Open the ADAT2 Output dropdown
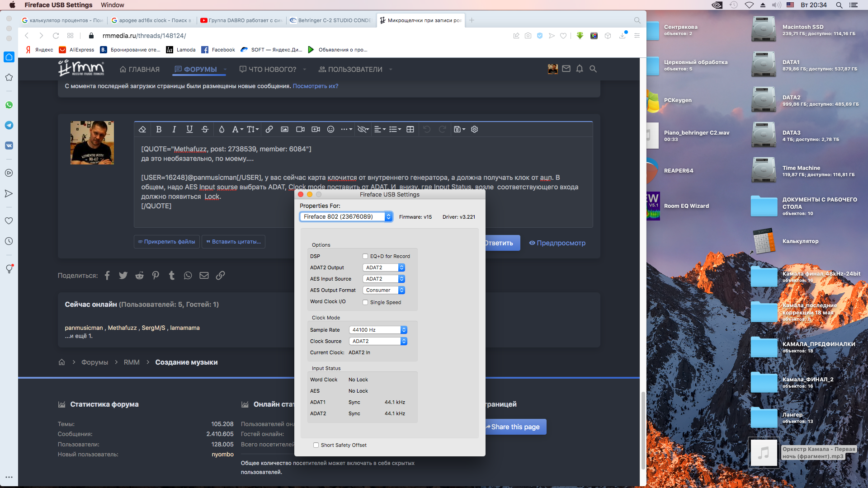Viewport: 868px width, 488px height. pyautogui.click(x=384, y=267)
